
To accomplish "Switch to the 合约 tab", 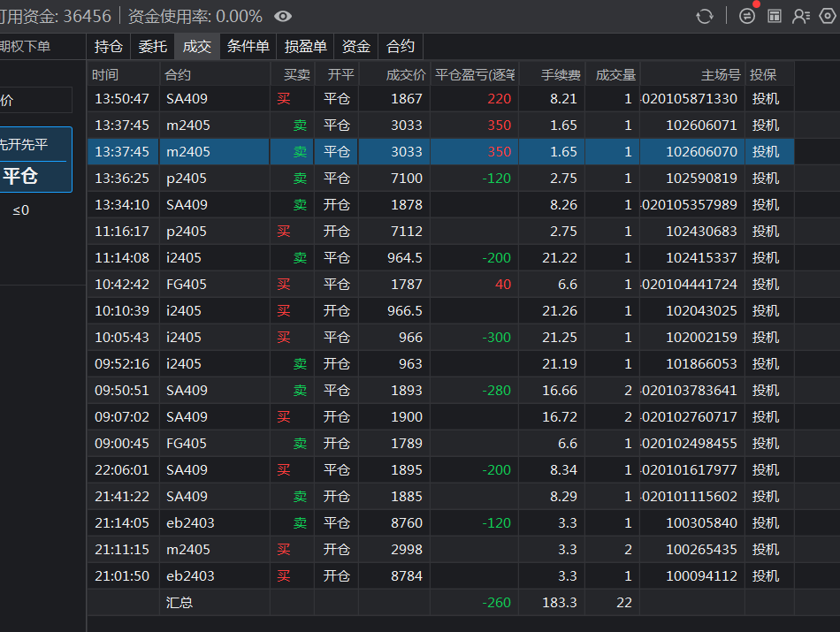I will (401, 47).
